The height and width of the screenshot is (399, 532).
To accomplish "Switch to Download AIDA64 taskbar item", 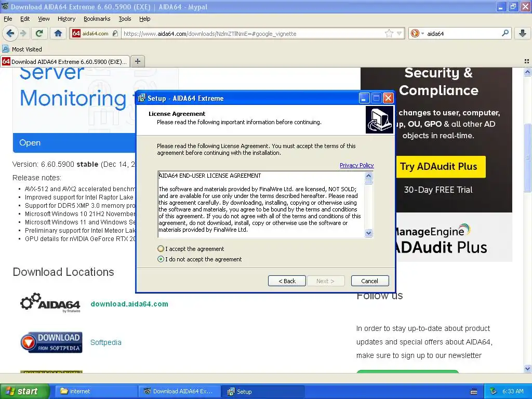I will pyautogui.click(x=179, y=391).
